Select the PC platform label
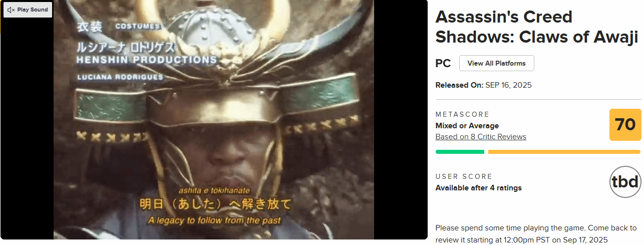 [x=443, y=64]
